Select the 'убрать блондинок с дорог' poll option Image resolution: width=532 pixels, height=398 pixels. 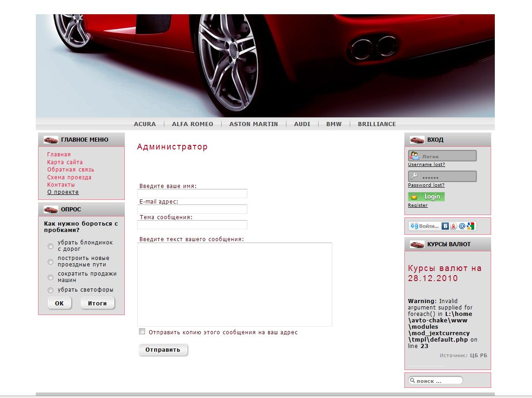point(50,246)
